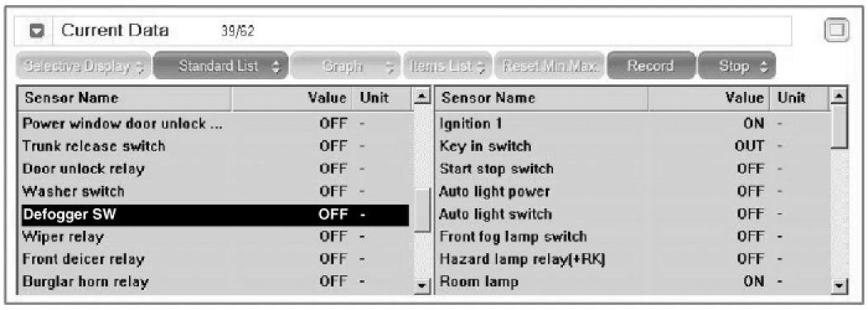The height and width of the screenshot is (310, 868).
Task: Select the Burglar horn relay row
Action: (x=215, y=282)
